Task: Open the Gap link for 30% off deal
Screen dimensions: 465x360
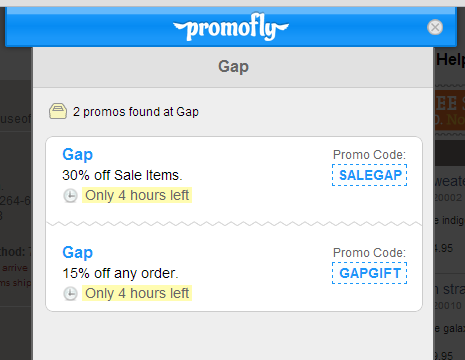Action: click(x=78, y=155)
